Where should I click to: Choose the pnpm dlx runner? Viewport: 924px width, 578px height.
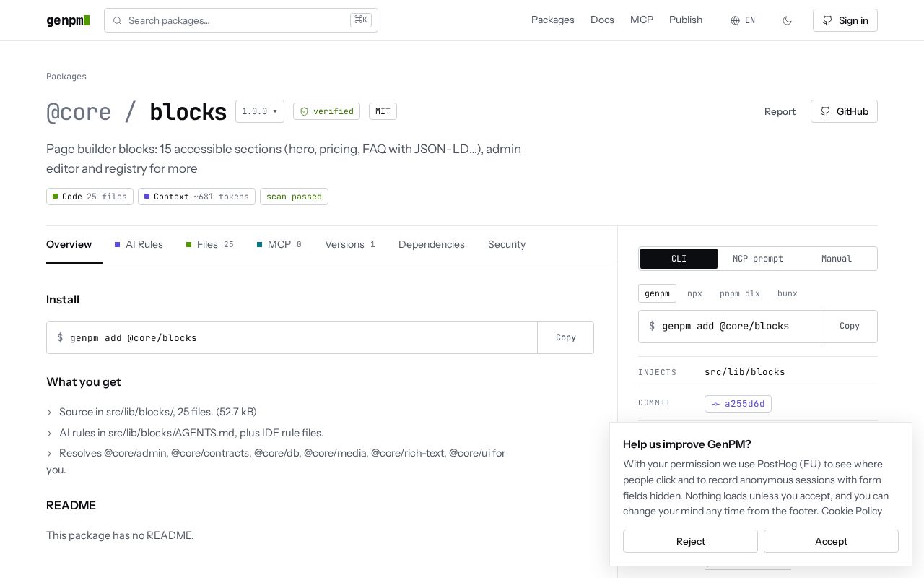point(739,293)
